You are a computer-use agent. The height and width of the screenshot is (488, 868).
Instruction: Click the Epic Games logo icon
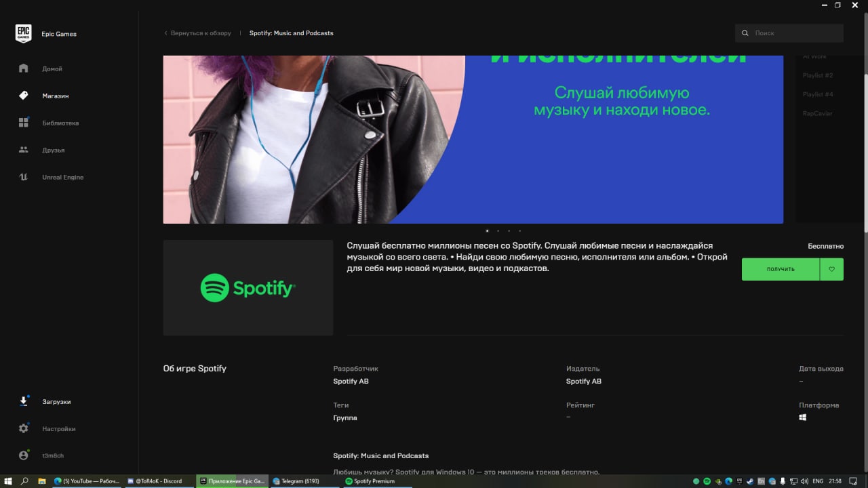(x=23, y=33)
